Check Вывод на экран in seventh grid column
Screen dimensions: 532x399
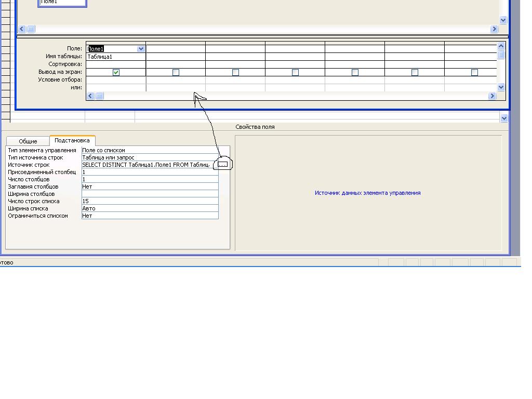(474, 72)
